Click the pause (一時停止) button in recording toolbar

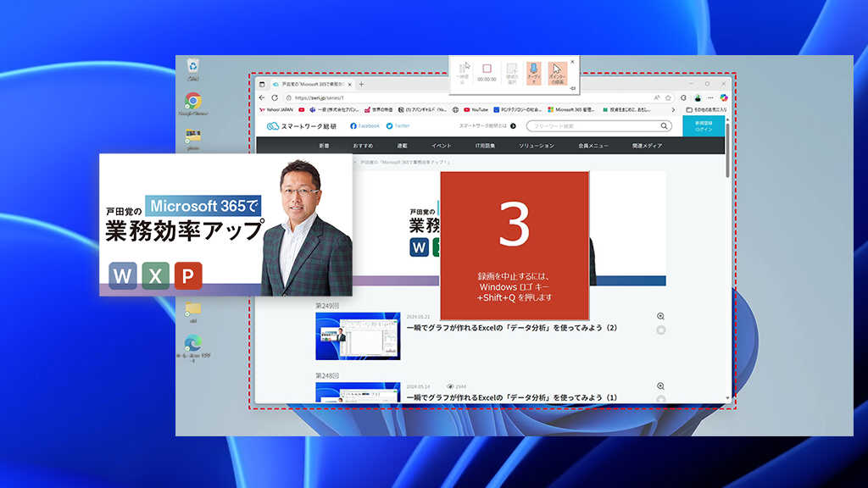pyautogui.click(x=464, y=73)
